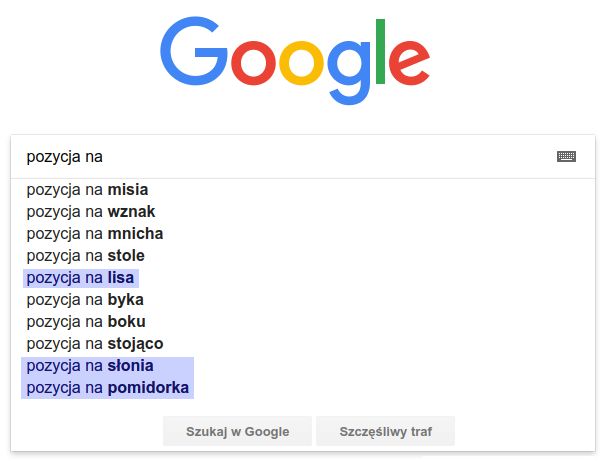Image resolution: width=607 pixels, height=463 pixels.
Task: Click the green letter l in the logo
Action: coord(380,51)
